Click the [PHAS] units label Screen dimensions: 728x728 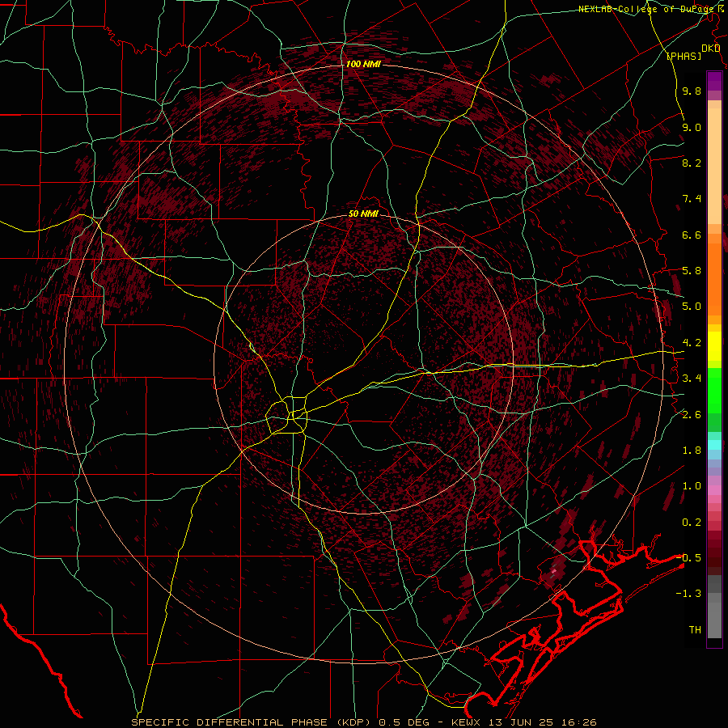click(x=684, y=56)
